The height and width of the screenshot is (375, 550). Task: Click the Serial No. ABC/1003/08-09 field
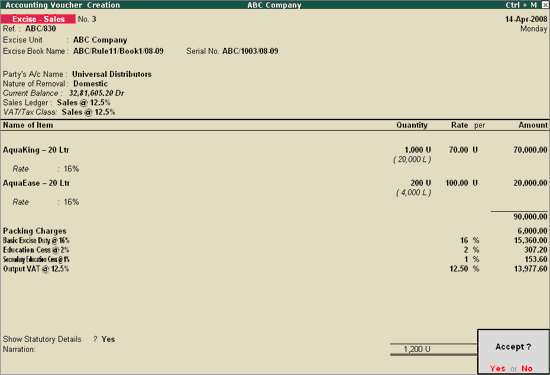pyautogui.click(x=250, y=51)
